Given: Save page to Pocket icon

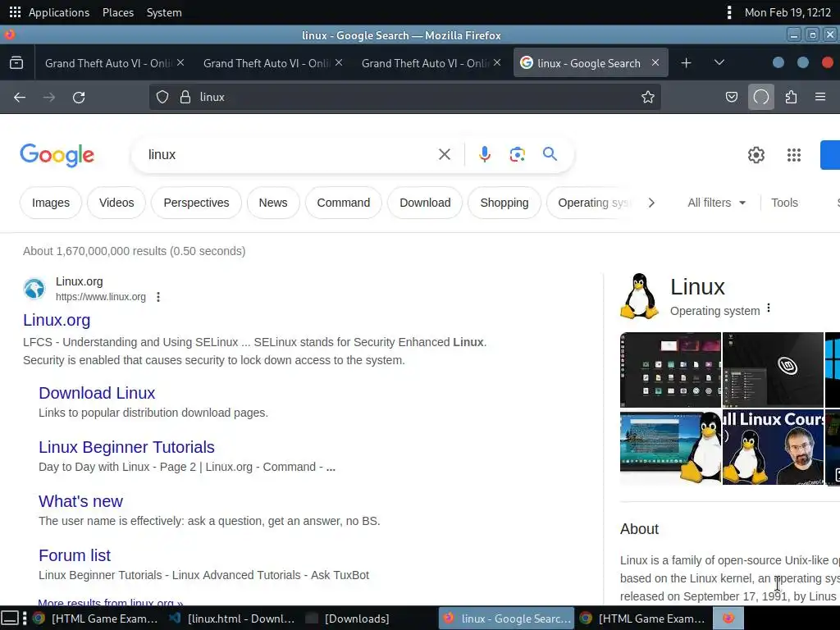Looking at the screenshot, I should (731, 97).
